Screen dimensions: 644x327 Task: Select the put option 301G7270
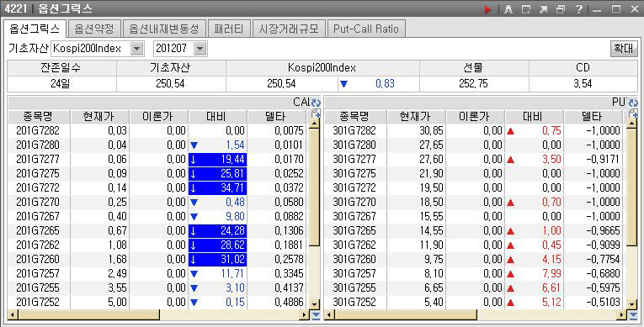(x=475, y=203)
